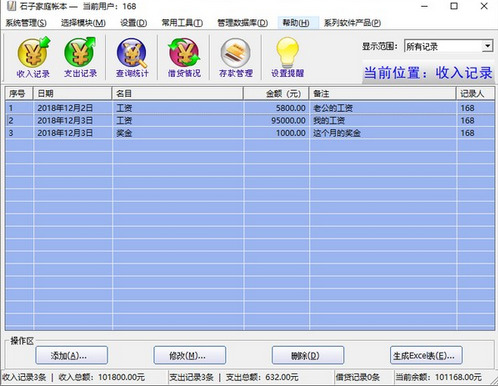Maximize the 石子家庭帐本 window
The width and height of the screenshot is (498, 387).
454,6
